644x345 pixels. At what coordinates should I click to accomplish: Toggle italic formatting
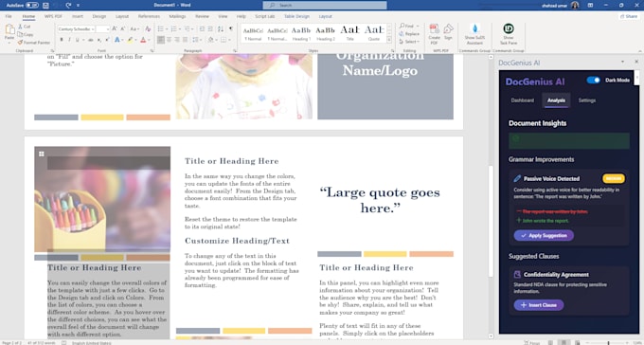tap(69, 40)
